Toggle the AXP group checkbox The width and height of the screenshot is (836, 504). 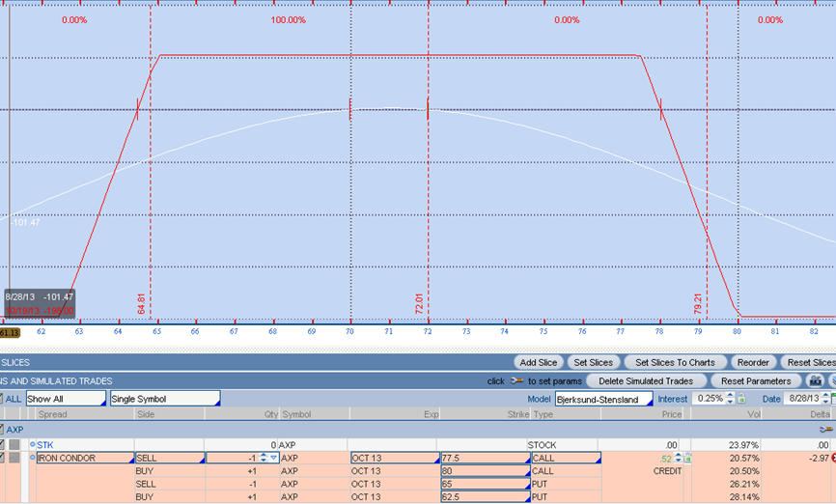click(3, 429)
